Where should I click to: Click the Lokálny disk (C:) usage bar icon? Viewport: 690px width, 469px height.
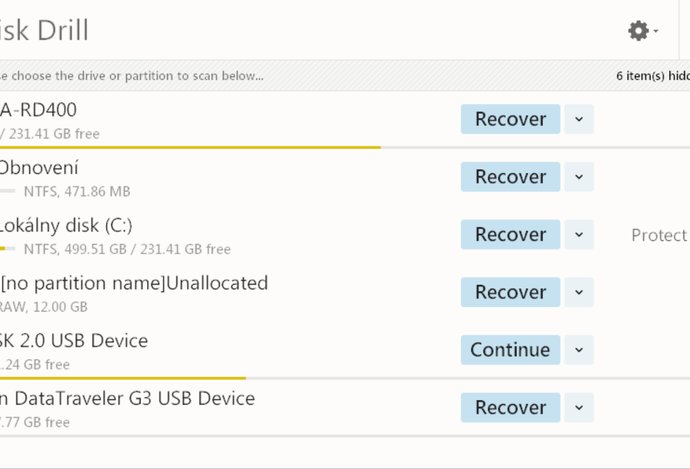pos(7,249)
